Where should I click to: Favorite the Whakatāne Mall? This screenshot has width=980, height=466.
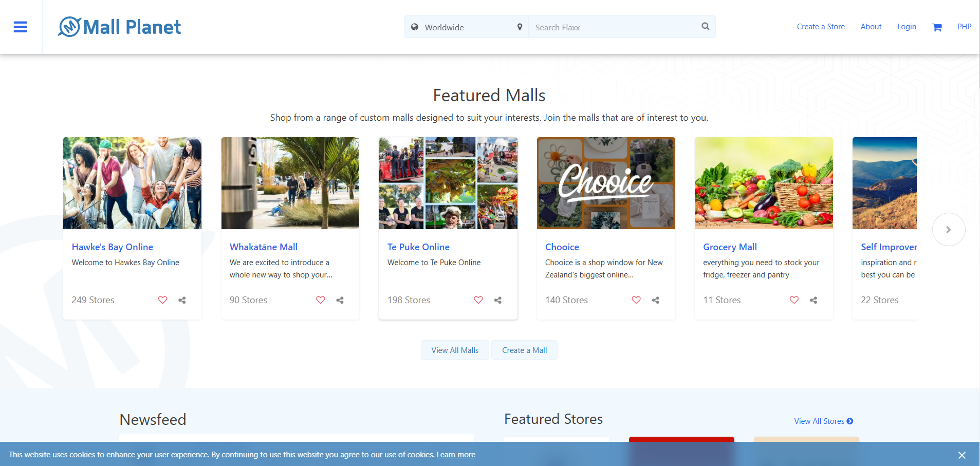click(320, 300)
